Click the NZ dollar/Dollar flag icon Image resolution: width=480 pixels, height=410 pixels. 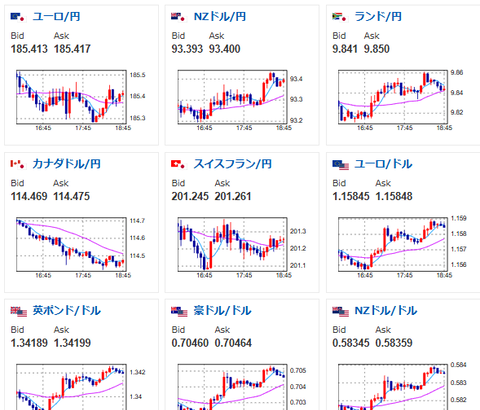pyautogui.click(x=340, y=311)
